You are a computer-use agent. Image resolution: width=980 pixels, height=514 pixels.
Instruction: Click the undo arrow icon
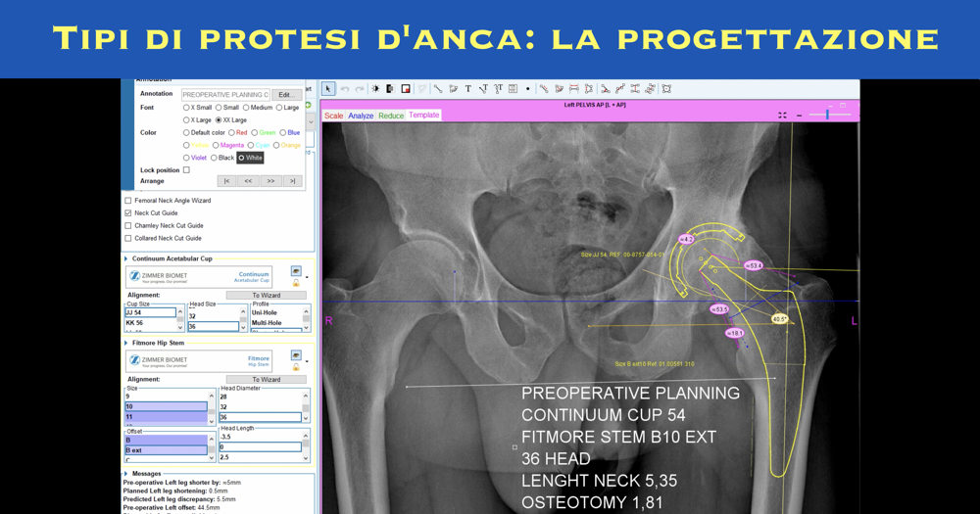[344, 89]
